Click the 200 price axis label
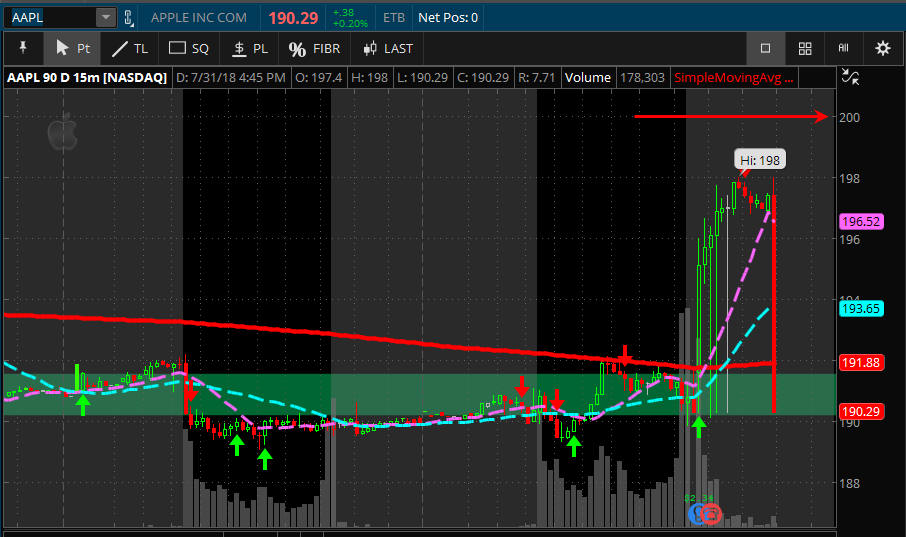 pyautogui.click(x=849, y=117)
